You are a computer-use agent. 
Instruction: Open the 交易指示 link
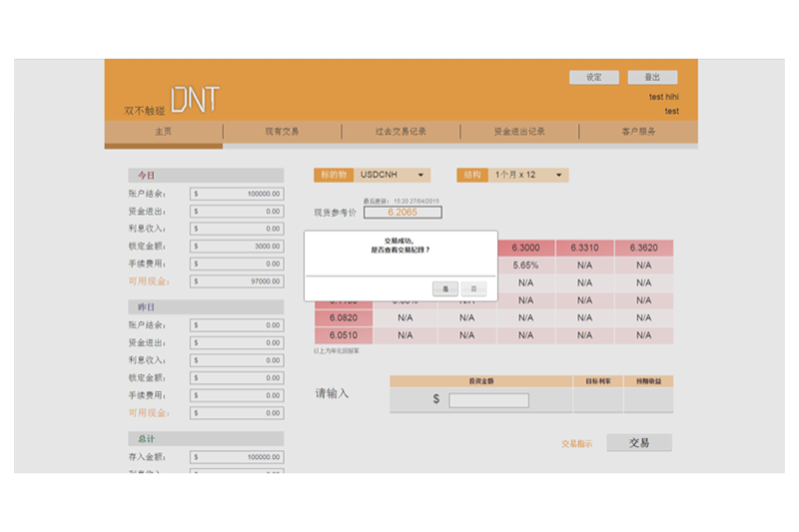click(x=577, y=444)
